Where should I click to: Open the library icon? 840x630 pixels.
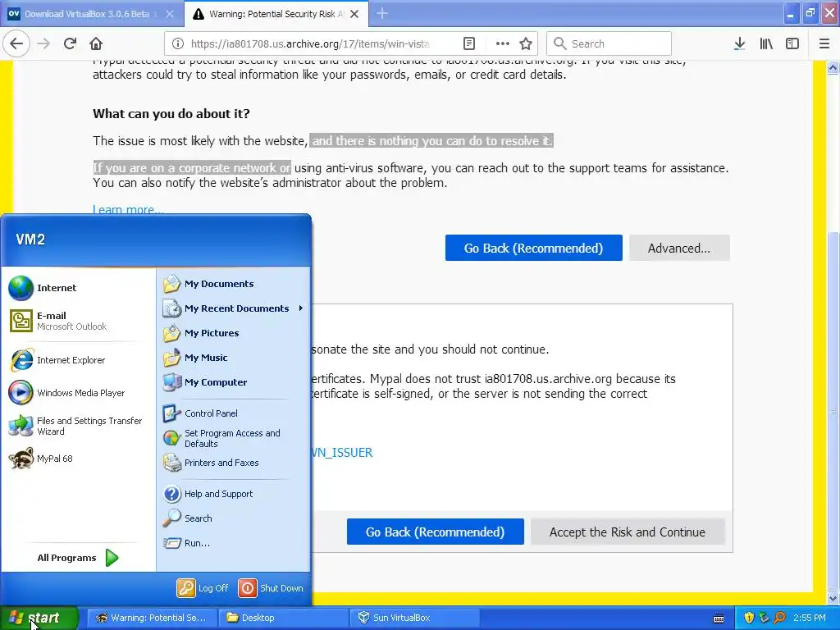(766, 43)
